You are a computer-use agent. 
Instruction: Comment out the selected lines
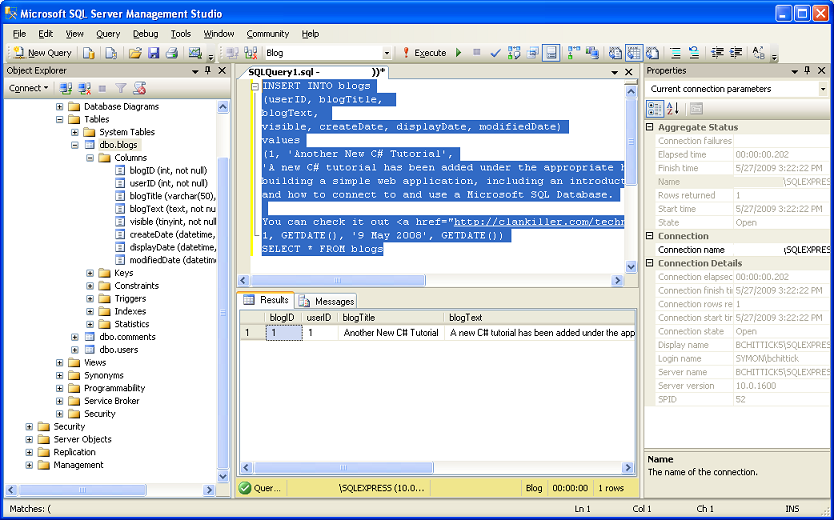click(x=675, y=53)
